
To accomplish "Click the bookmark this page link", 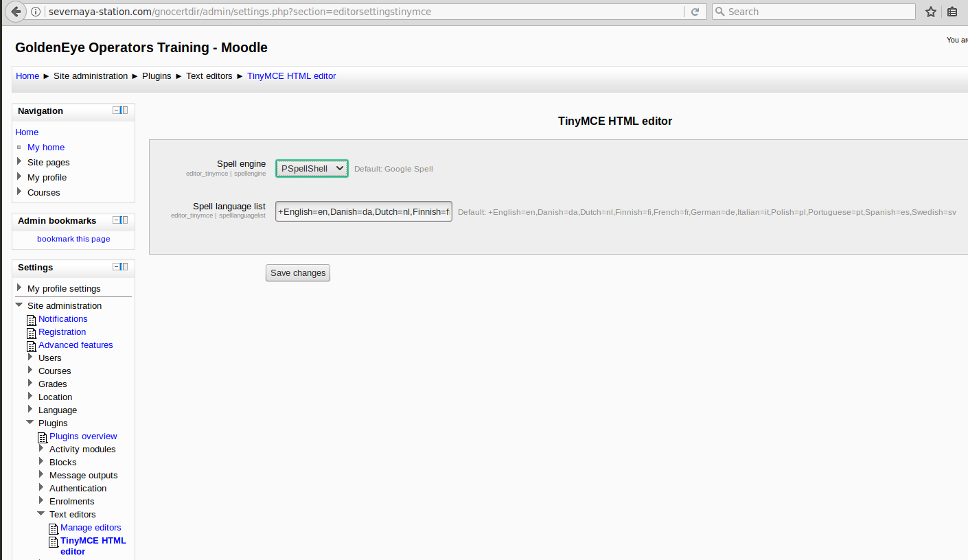I will point(73,239).
